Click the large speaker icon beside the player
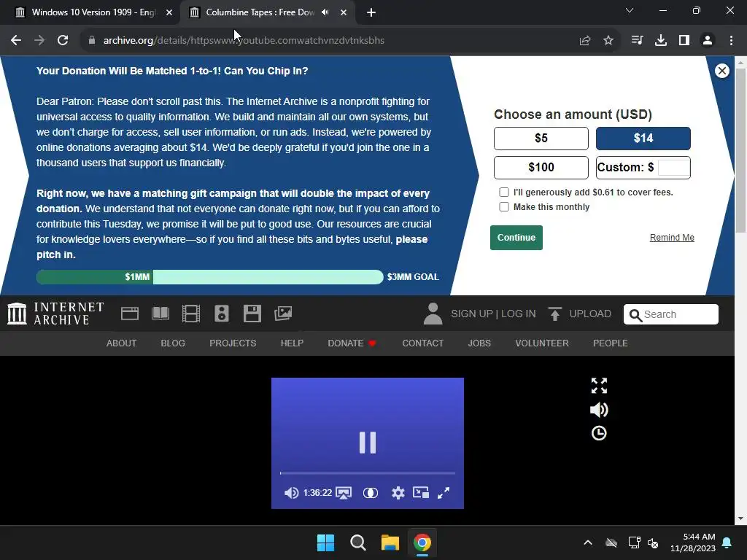Viewport: 747px width, 560px height. tap(599, 410)
